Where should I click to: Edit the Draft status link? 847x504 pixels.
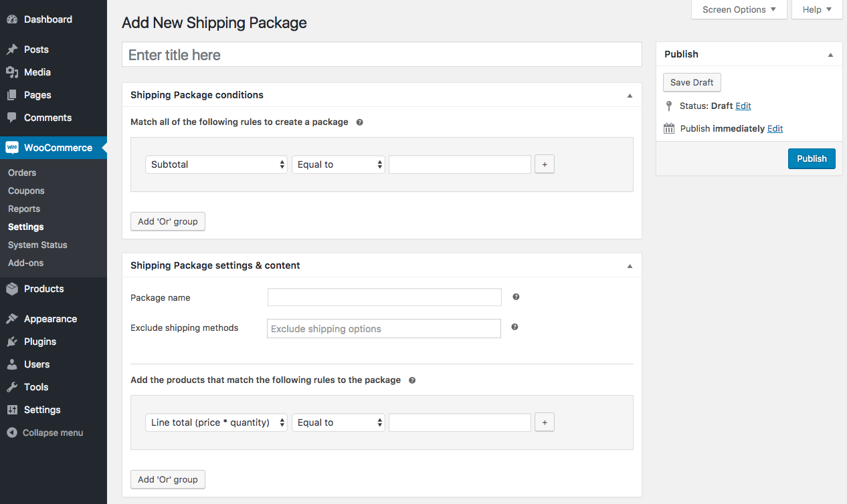pos(743,106)
